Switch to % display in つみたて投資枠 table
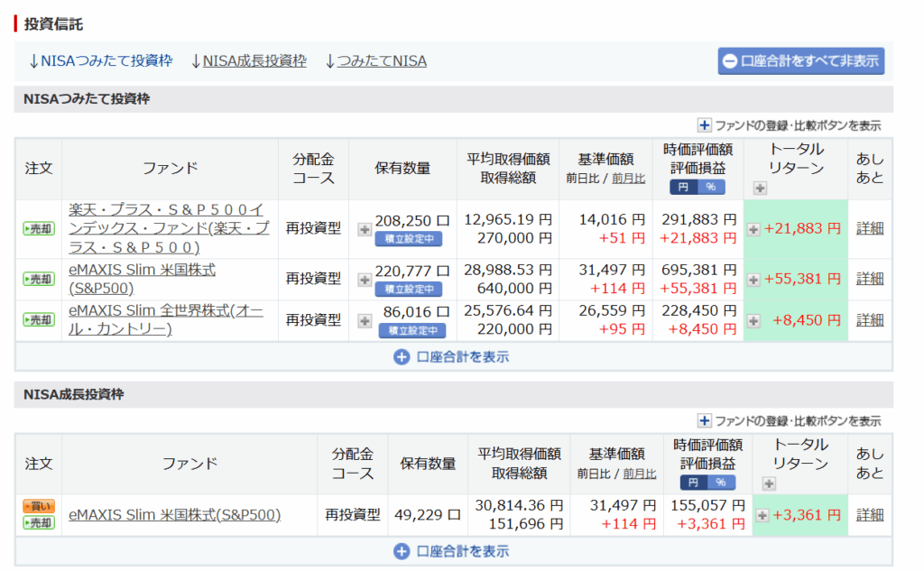The height and width of the screenshot is (571, 924). tap(711, 187)
